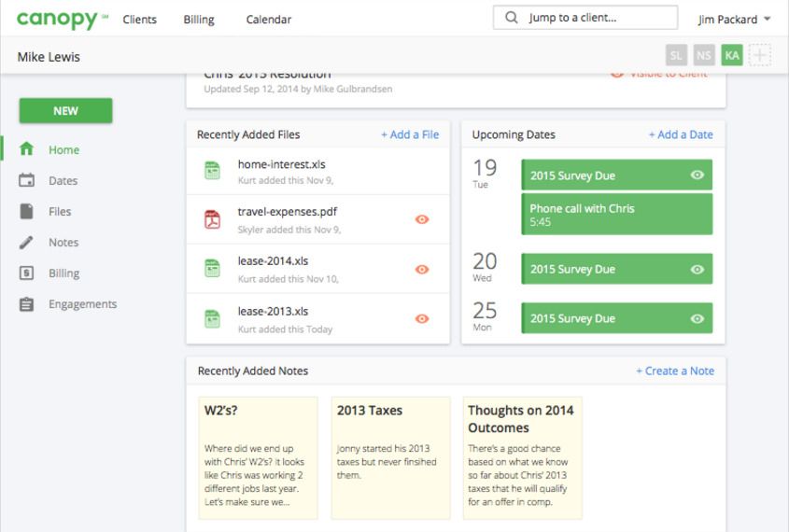The height and width of the screenshot is (532, 789).
Task: Click the travel-expenses.pdf file icon
Action: click(x=212, y=219)
